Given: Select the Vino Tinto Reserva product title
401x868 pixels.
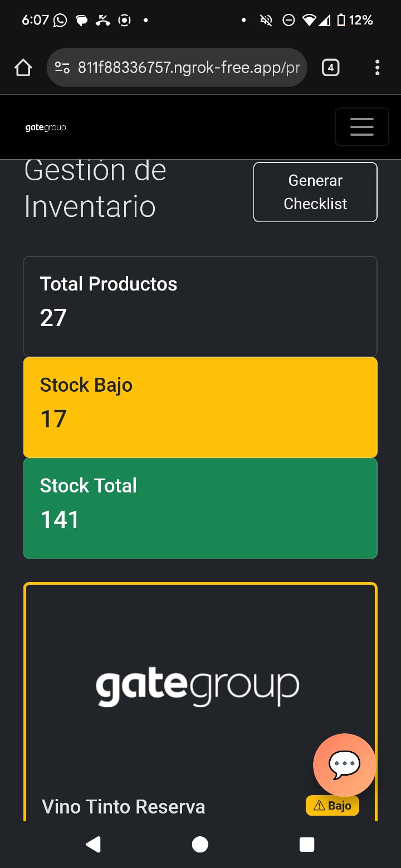Looking at the screenshot, I should [124, 806].
